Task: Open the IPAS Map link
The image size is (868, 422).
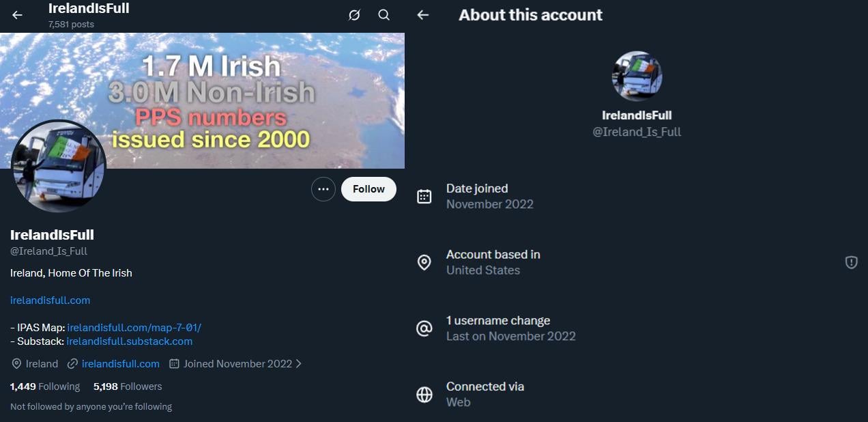Action: pyautogui.click(x=134, y=328)
